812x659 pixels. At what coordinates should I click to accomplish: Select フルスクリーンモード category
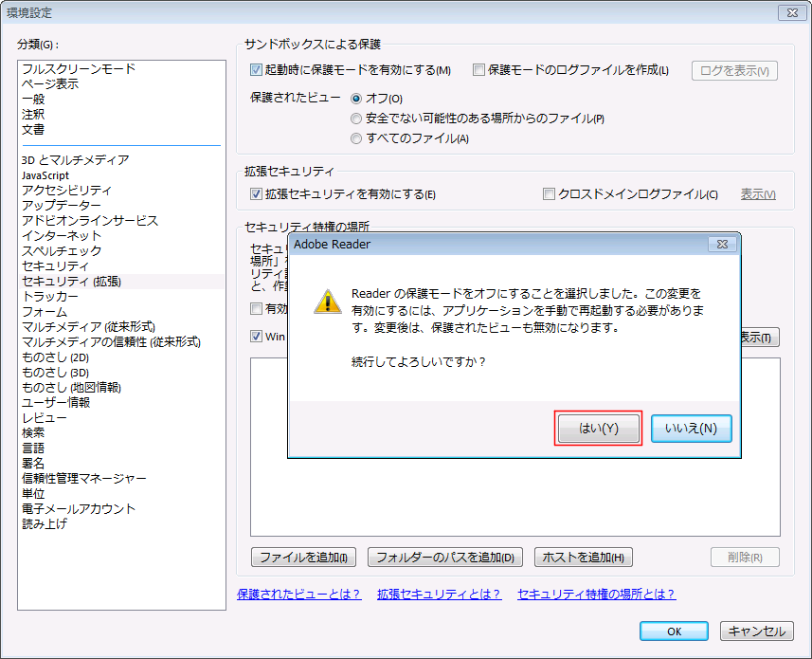click(79, 69)
